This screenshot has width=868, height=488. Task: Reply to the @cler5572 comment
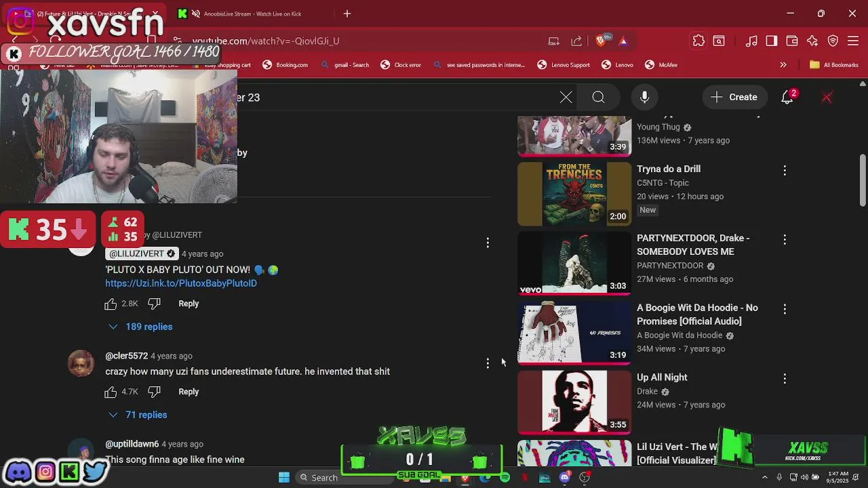coord(189,392)
